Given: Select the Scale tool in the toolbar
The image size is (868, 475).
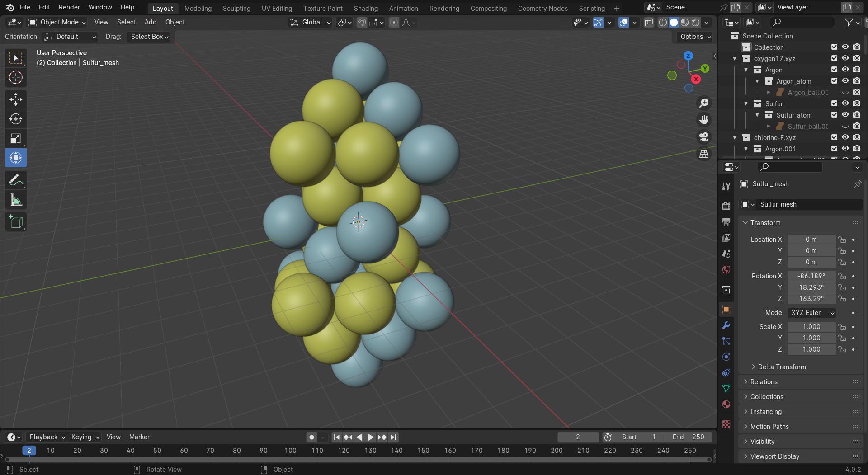Looking at the screenshot, I should pyautogui.click(x=16, y=139).
